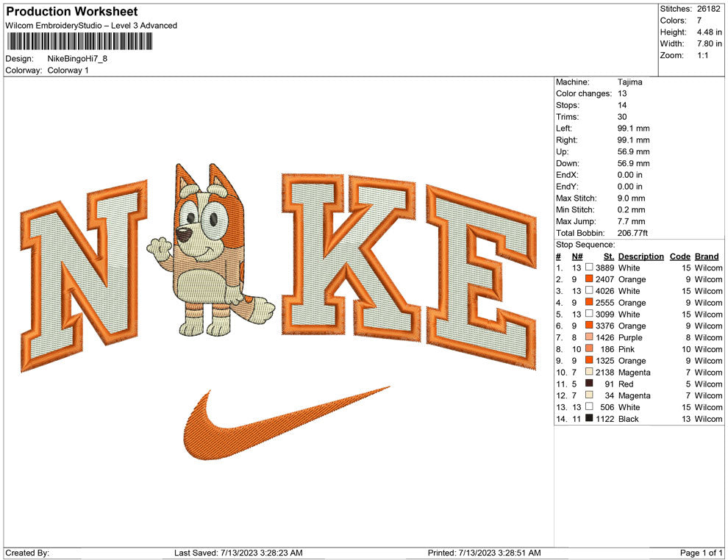The width and height of the screenshot is (728, 560).
Task: Select the white swatch for the 4026-stitch stop
Action: click(589, 290)
